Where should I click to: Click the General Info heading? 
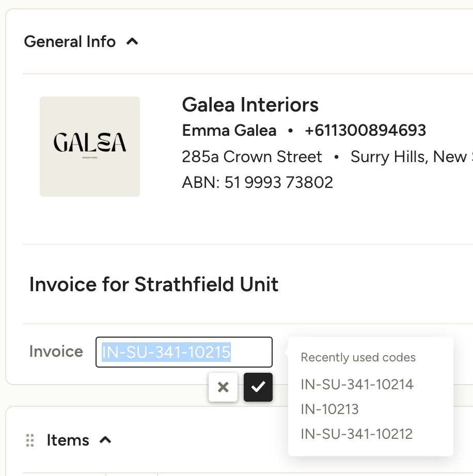pyautogui.click(x=70, y=42)
